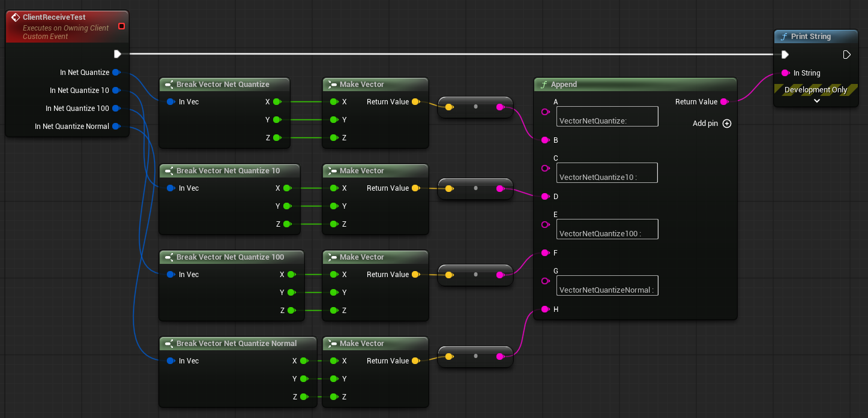
Task: Click the yellow Return Value pin of bottom Make Vector
Action: click(415, 361)
